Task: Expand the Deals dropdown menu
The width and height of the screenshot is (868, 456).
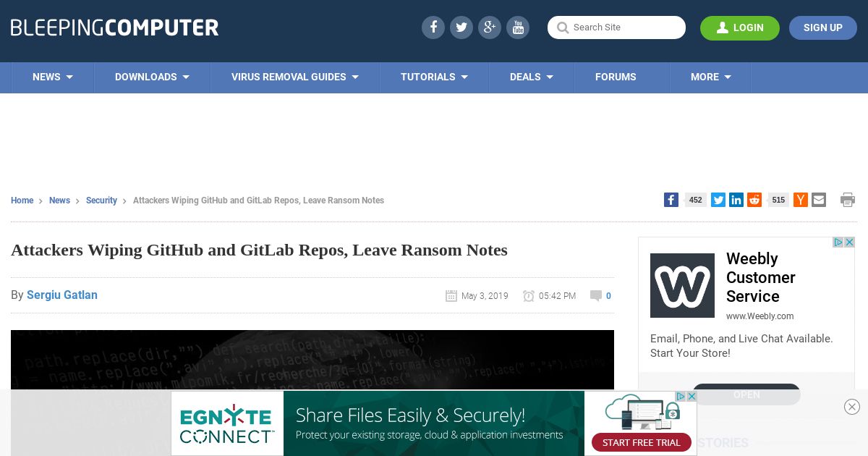Action: coord(532,77)
